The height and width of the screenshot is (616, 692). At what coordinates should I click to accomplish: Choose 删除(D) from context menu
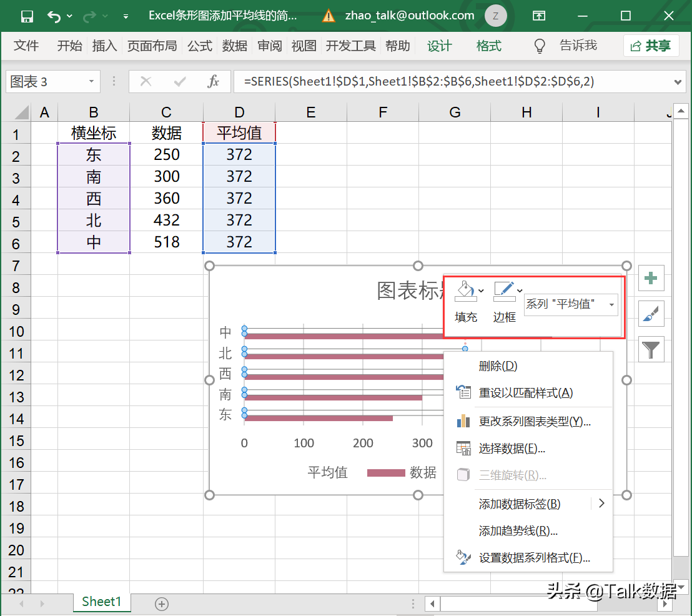(x=529, y=366)
